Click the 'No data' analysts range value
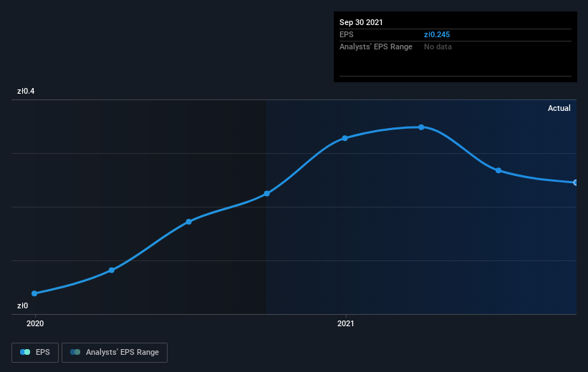 click(x=438, y=46)
